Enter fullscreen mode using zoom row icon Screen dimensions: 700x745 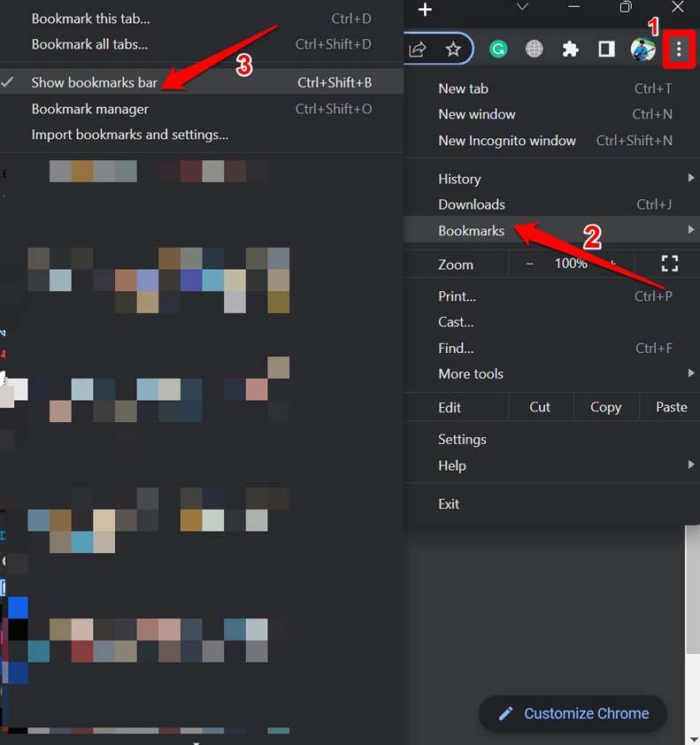point(670,264)
